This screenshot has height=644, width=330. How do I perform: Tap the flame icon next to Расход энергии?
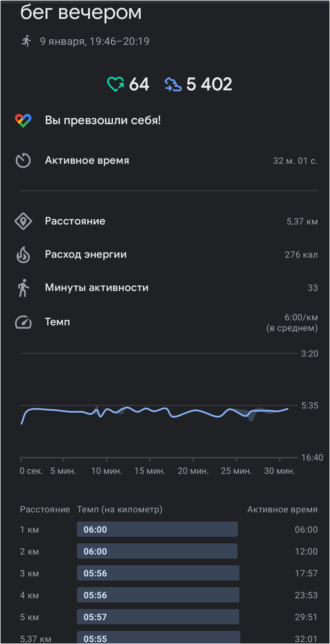pos(23,254)
